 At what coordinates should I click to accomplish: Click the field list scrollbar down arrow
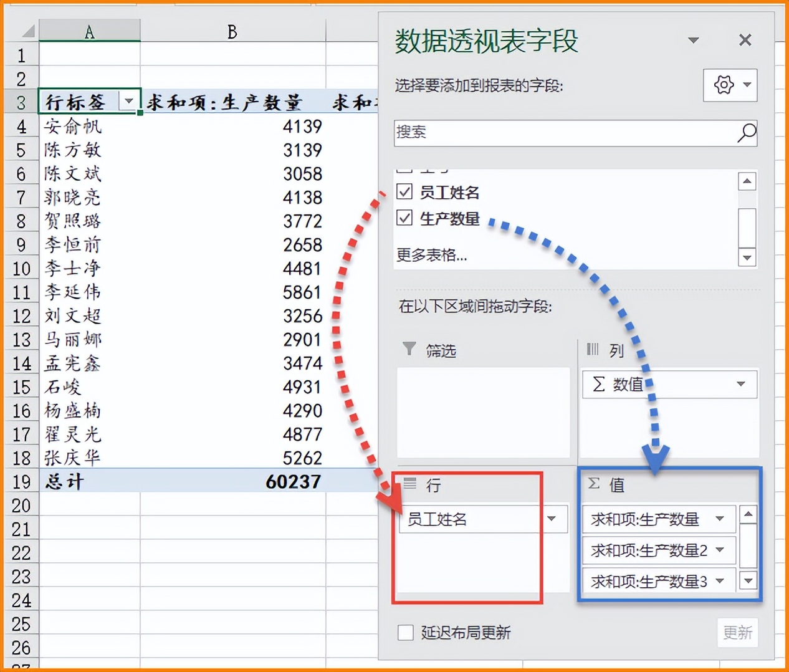coord(747,257)
